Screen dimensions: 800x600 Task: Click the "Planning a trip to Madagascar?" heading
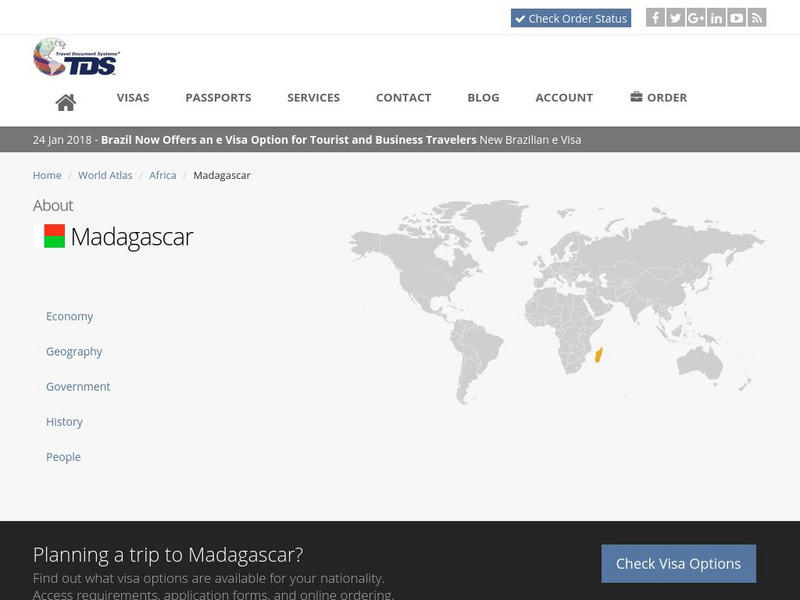click(x=168, y=555)
